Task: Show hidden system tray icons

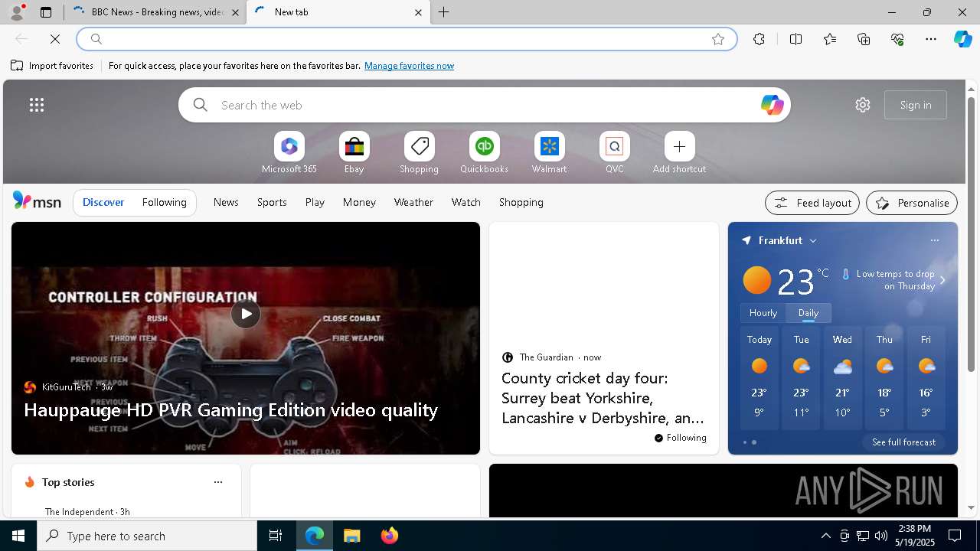Action: point(825,536)
